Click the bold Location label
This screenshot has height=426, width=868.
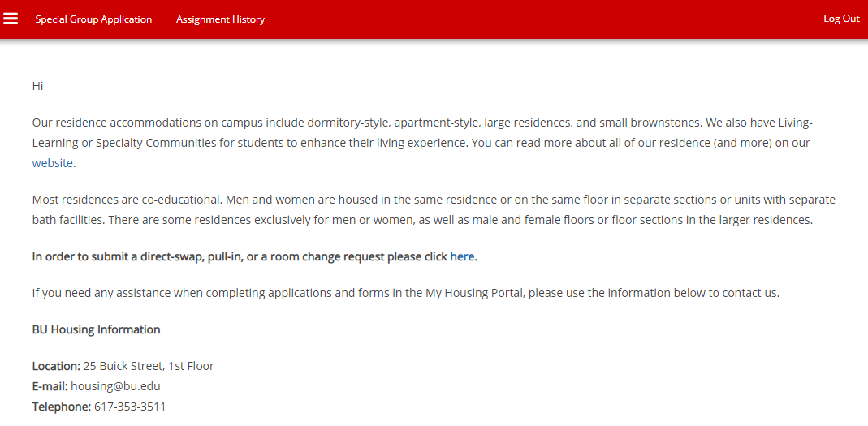57,366
